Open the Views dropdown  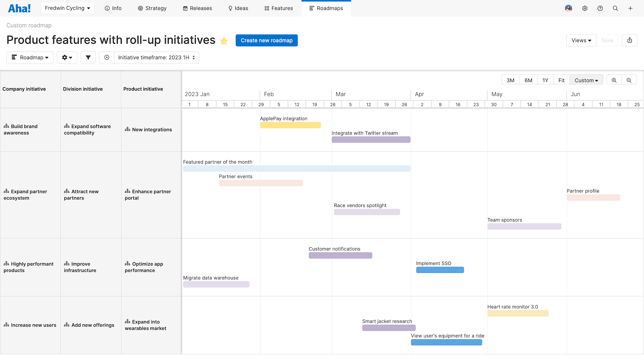[x=581, y=40]
